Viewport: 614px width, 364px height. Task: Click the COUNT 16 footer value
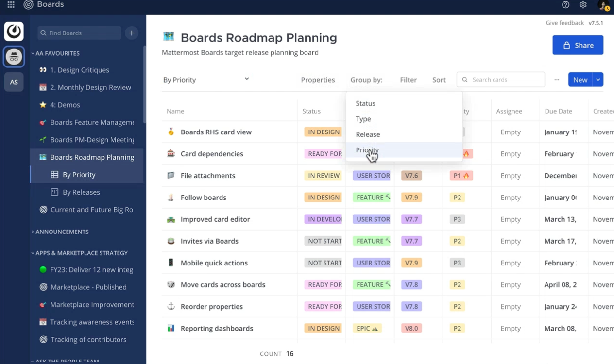tap(277, 354)
